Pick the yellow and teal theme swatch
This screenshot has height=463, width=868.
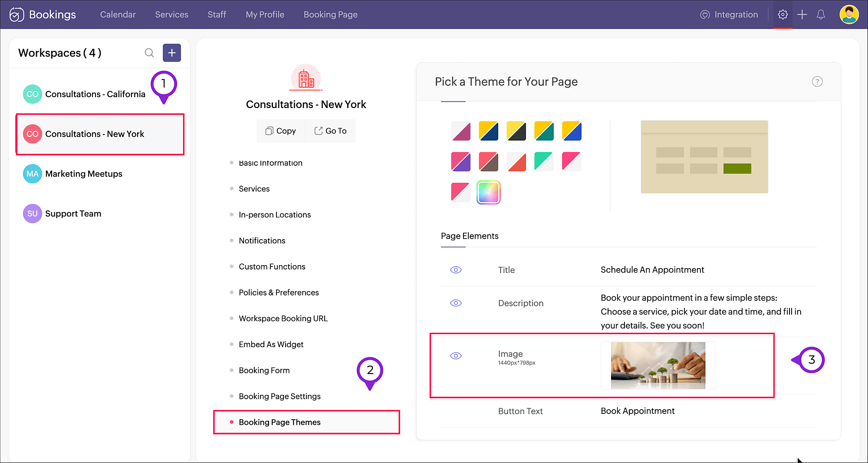point(544,131)
